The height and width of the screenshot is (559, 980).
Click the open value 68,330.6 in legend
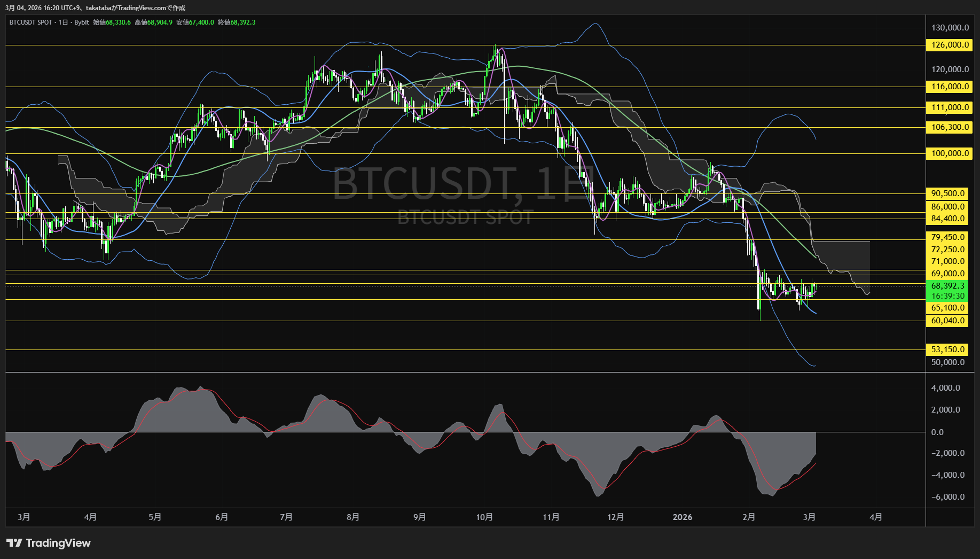click(118, 22)
